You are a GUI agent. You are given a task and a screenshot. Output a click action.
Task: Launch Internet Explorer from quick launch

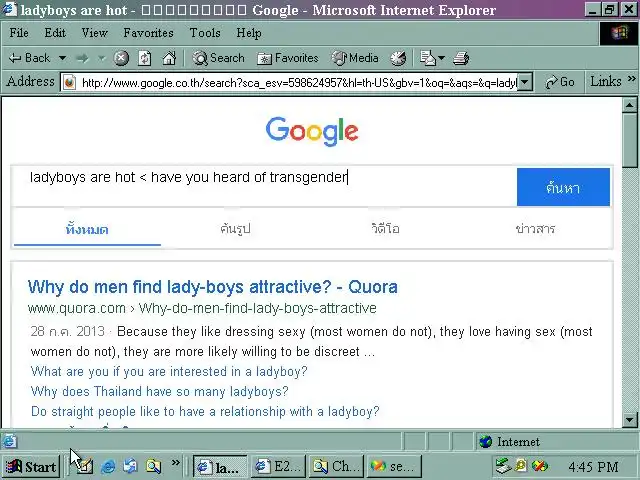coord(108,466)
